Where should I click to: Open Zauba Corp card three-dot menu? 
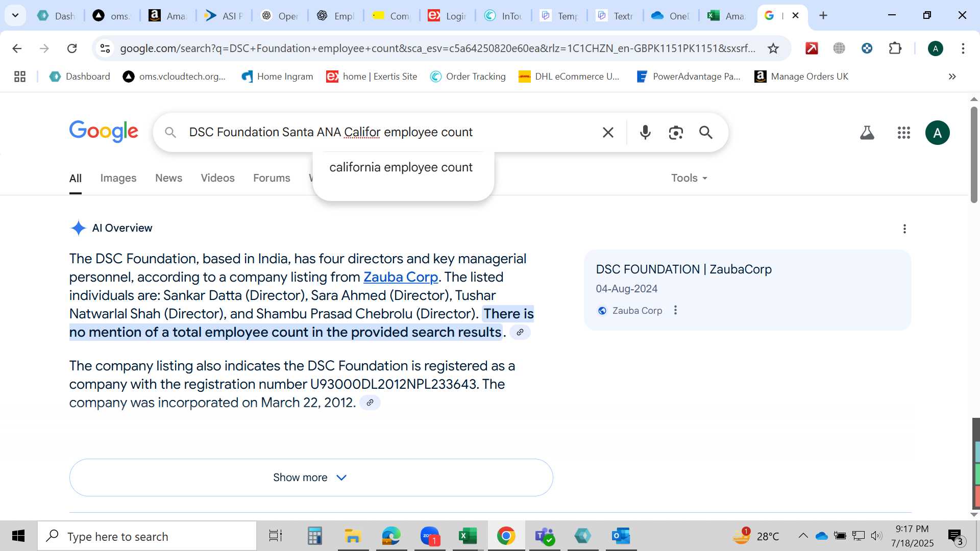675,310
